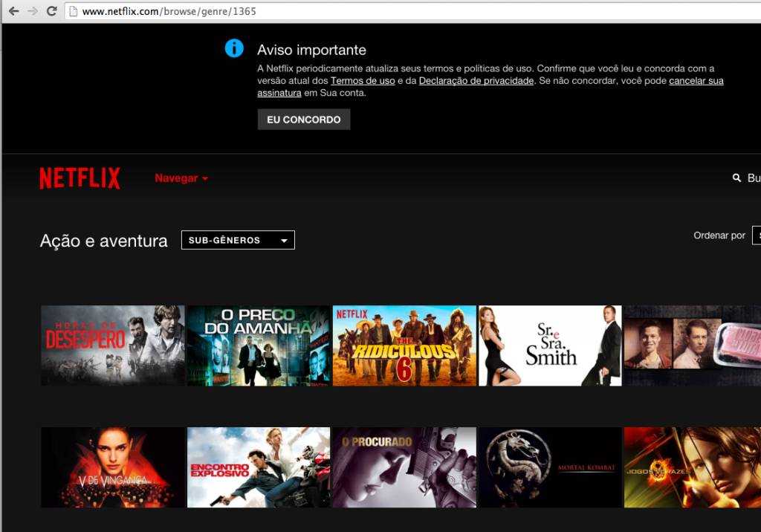Open the Termos de uso link
Screen dimensions: 761x532
click(x=363, y=81)
